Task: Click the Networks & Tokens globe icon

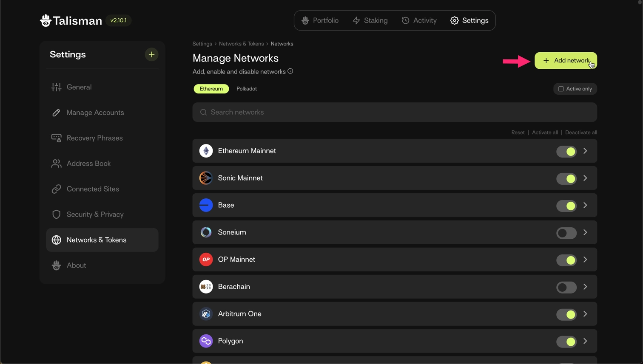Action: (x=56, y=240)
